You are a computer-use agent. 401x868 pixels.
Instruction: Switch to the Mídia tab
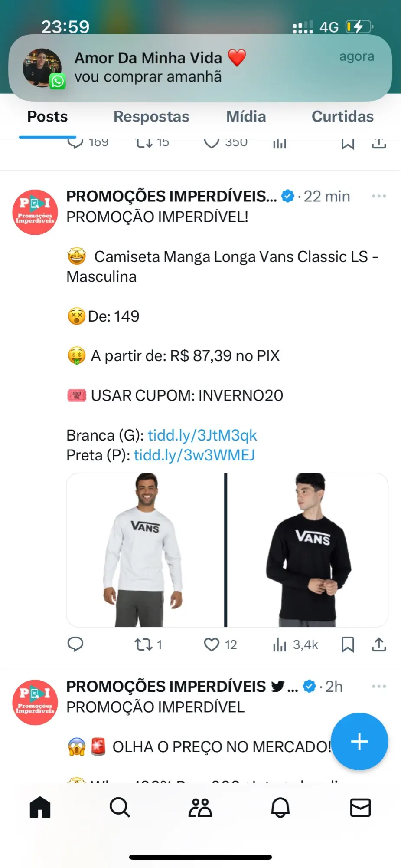point(246,116)
